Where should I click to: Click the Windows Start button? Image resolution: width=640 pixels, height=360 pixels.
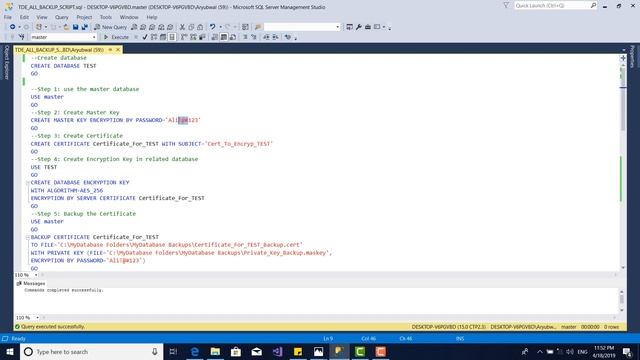(x=10, y=351)
